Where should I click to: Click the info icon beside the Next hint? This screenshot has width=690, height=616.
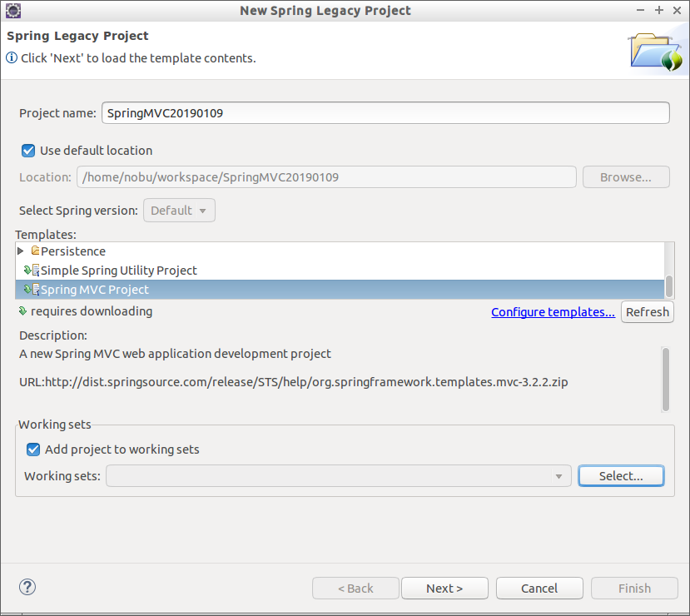pyautogui.click(x=12, y=57)
